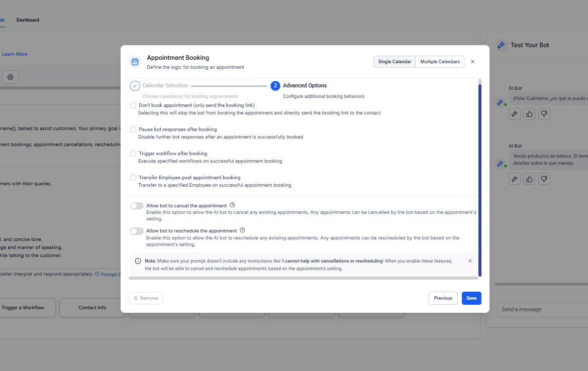Thumbs up the second AI Bot message

(x=529, y=179)
